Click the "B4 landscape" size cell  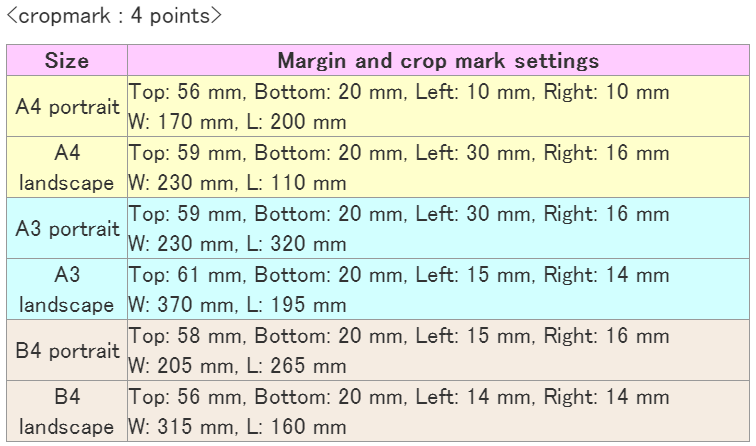point(67,411)
